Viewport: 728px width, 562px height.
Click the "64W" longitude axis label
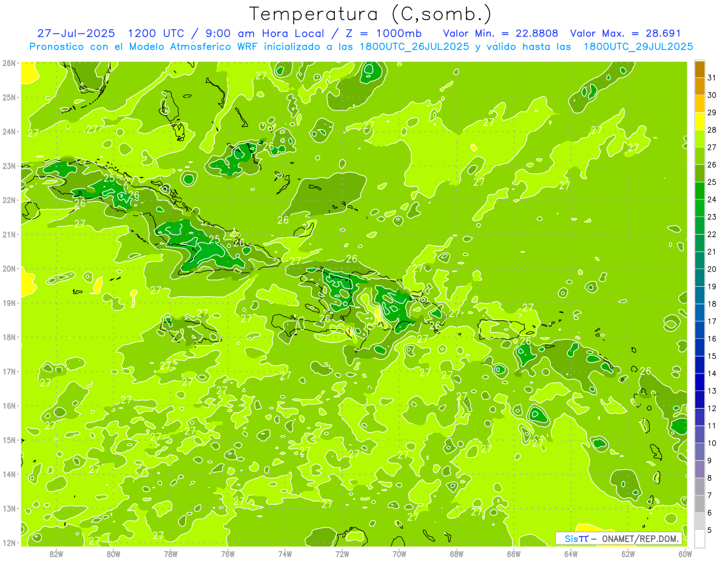coord(571,554)
